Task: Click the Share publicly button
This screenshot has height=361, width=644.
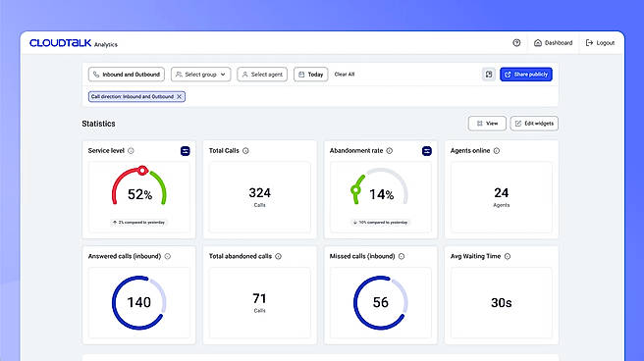Action: point(526,75)
